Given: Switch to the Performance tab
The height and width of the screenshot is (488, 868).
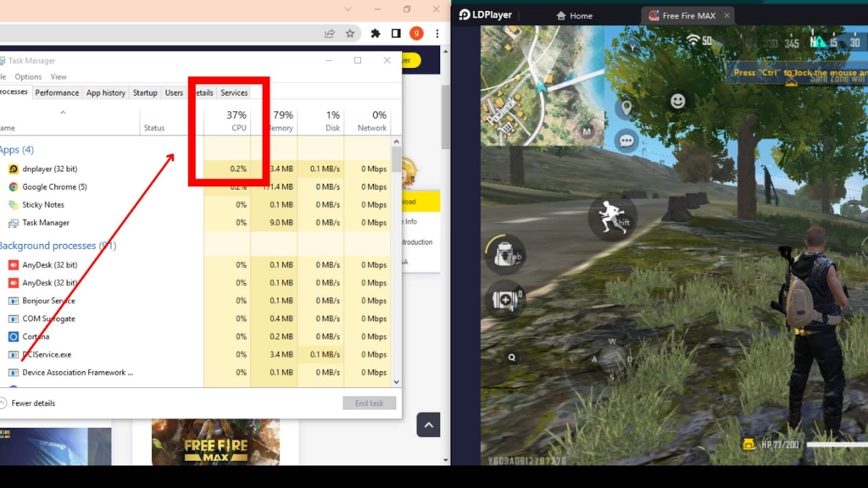Looking at the screenshot, I should [x=57, y=93].
